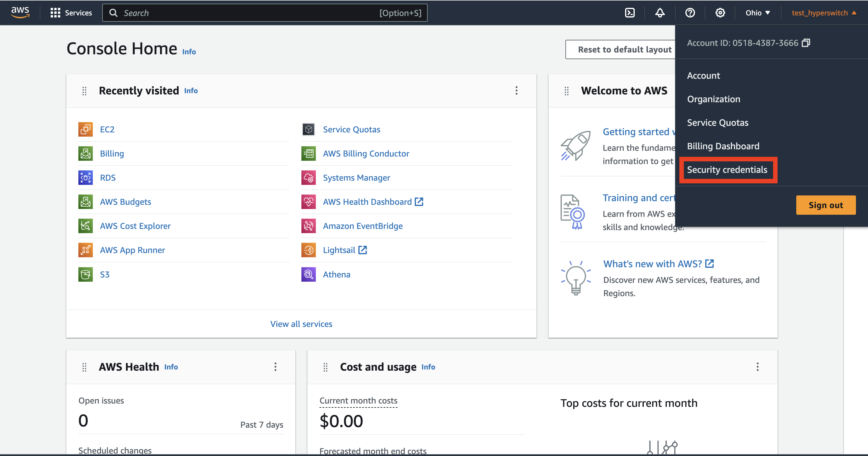Copy the Account ID with copy icon
This screenshot has height=456, width=868.
point(806,43)
